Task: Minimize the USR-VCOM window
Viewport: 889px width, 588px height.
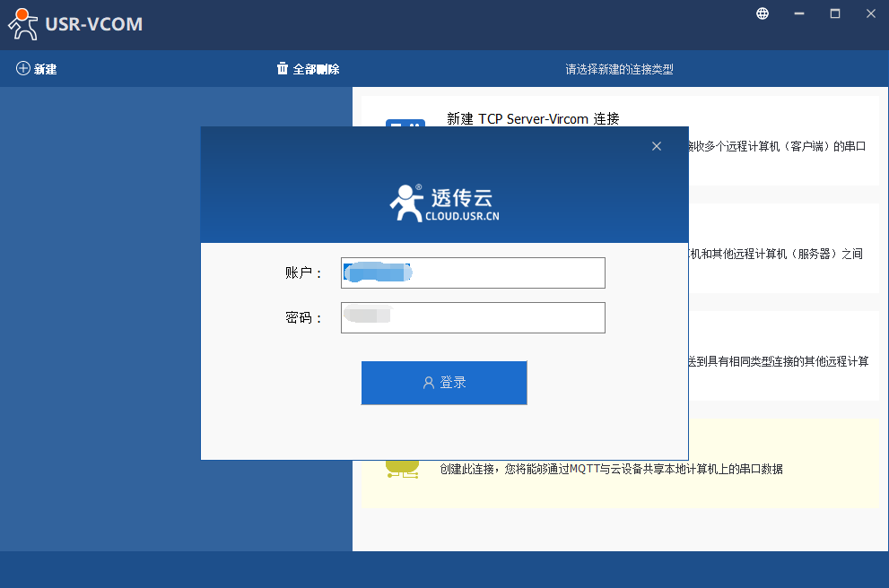Action: coord(799,13)
